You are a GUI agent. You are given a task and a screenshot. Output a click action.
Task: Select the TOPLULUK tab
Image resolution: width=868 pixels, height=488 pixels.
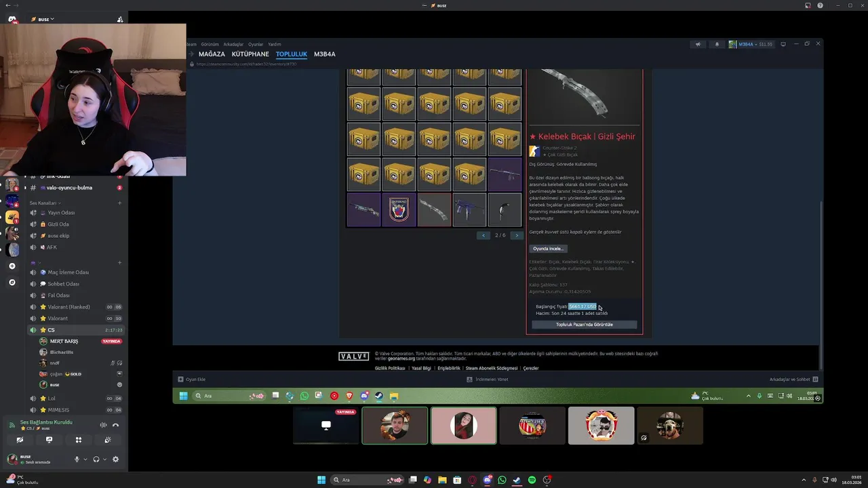click(292, 54)
